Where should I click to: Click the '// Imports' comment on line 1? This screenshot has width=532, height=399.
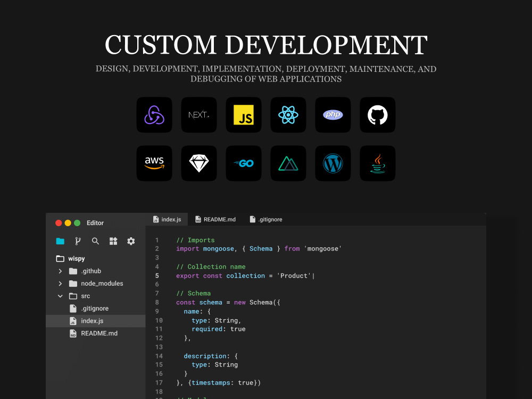195,240
